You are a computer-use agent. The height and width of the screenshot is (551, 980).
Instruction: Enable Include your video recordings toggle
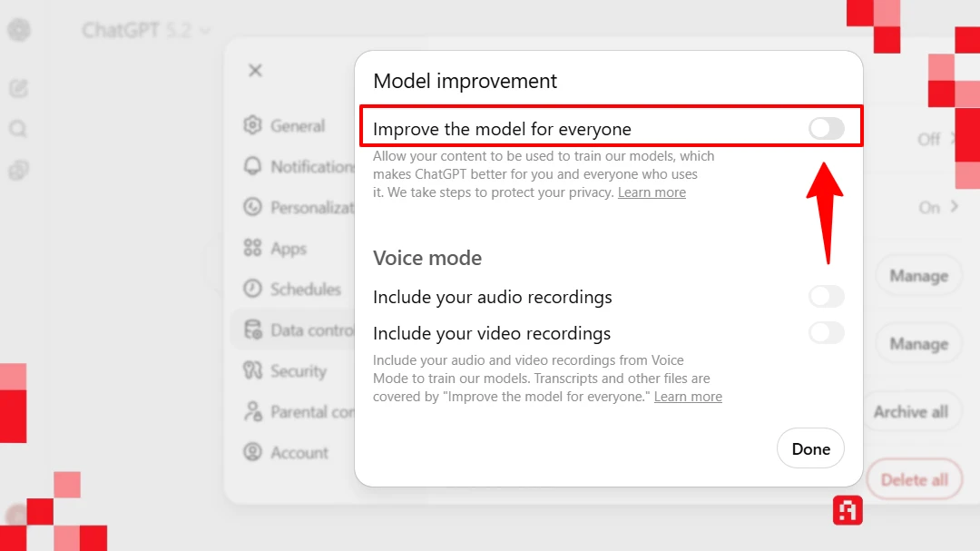(826, 333)
